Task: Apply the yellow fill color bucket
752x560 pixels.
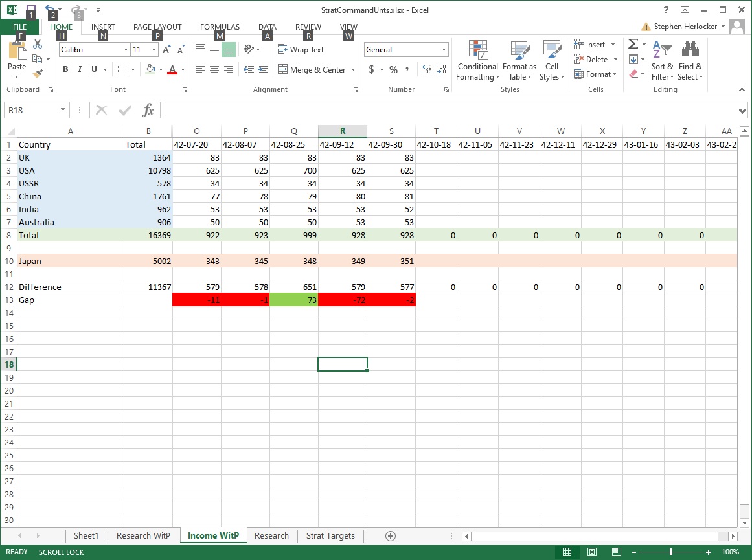Action: click(150, 69)
